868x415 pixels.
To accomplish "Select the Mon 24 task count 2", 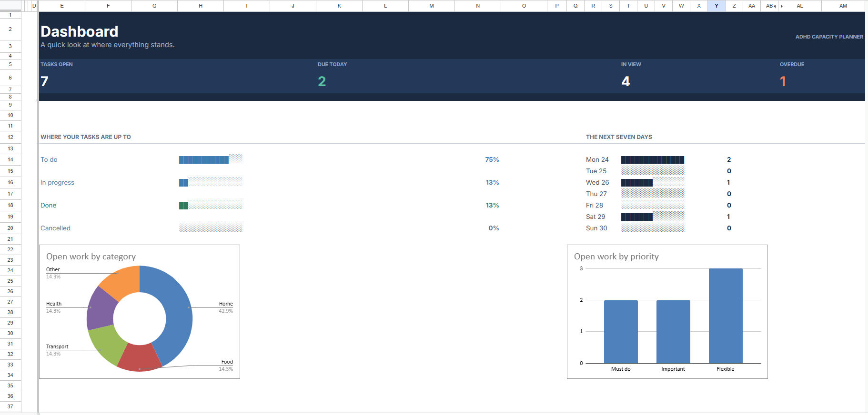I will [x=729, y=159].
